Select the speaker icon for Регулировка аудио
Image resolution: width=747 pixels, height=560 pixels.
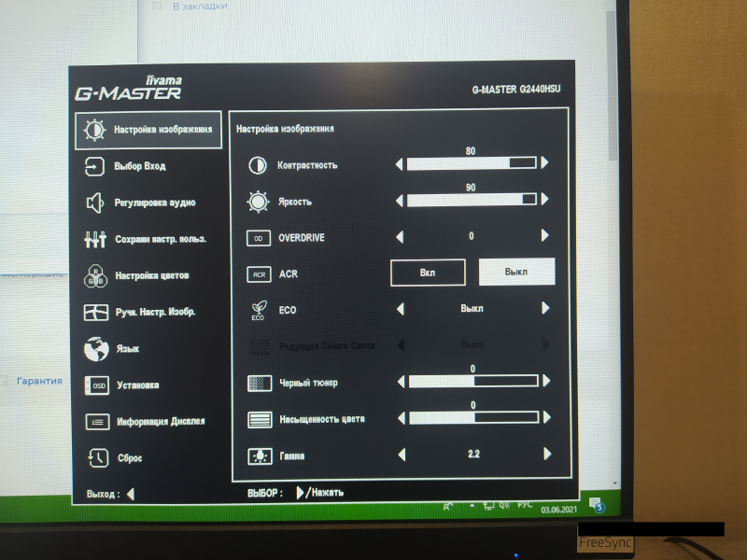(94, 203)
